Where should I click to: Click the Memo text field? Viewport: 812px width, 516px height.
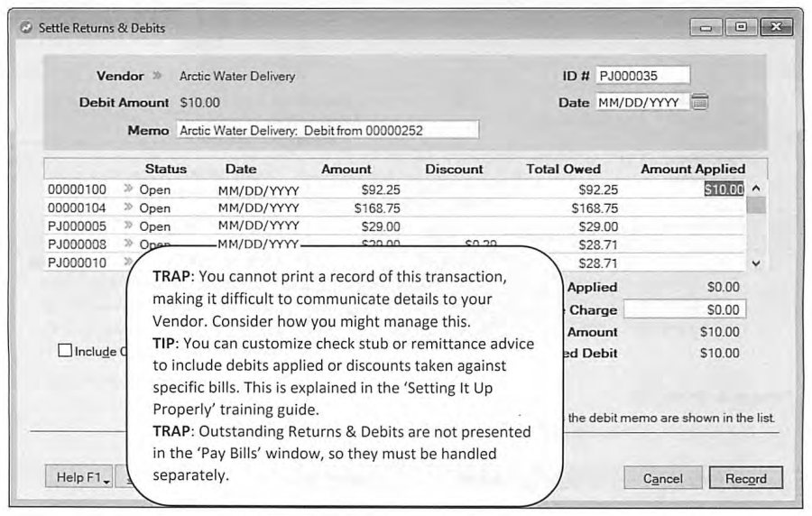click(328, 130)
